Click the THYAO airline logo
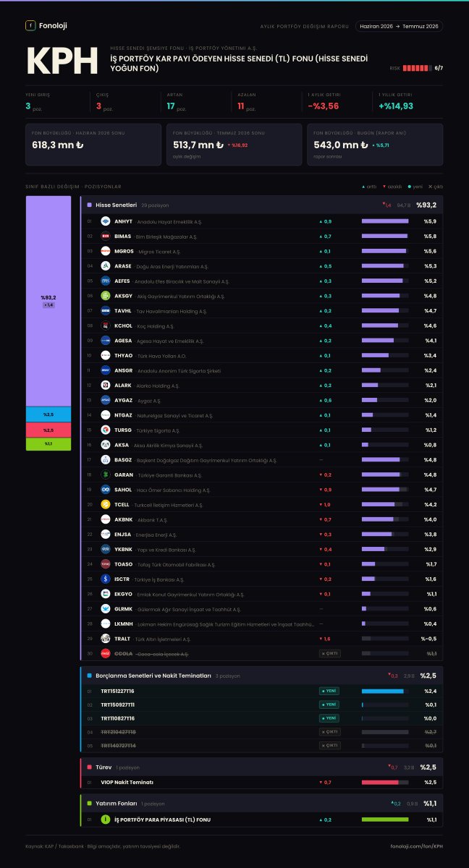 (105, 355)
